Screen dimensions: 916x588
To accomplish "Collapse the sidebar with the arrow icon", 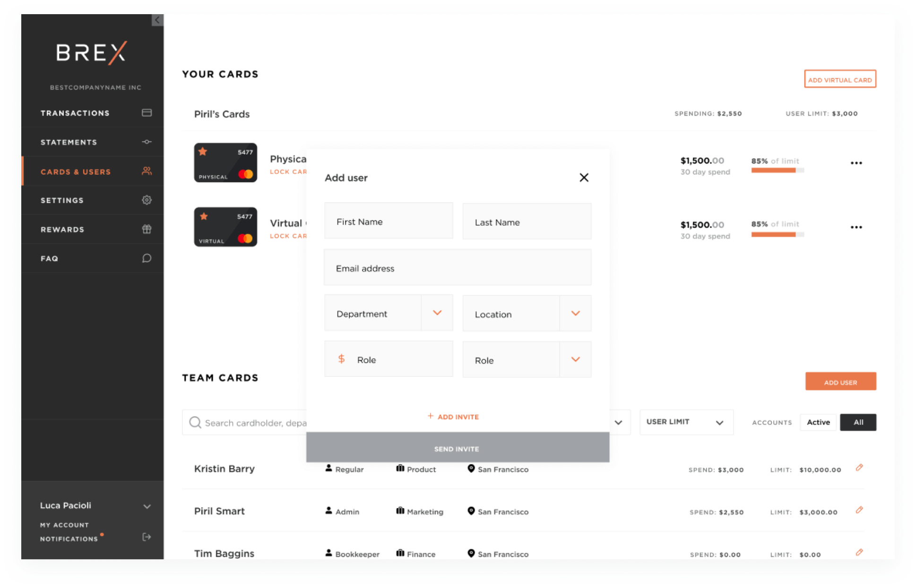I will [x=157, y=20].
